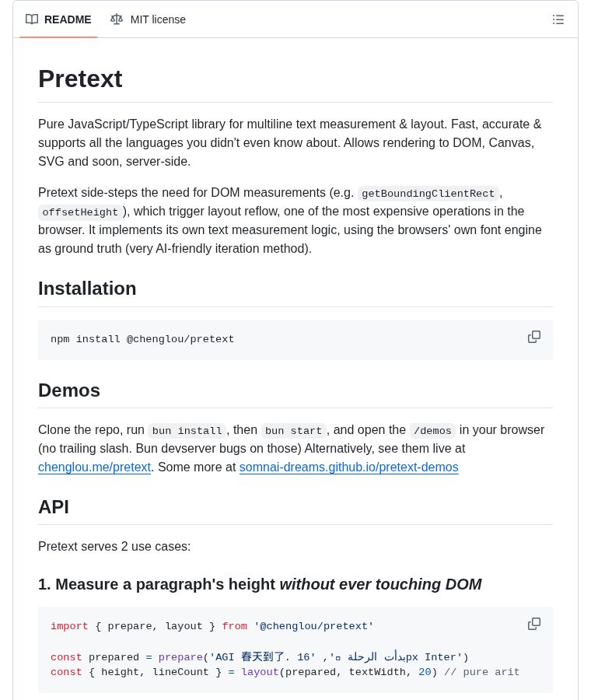591x700 pixels.
Task: Click the "bun start" inline code
Action: pos(293,431)
